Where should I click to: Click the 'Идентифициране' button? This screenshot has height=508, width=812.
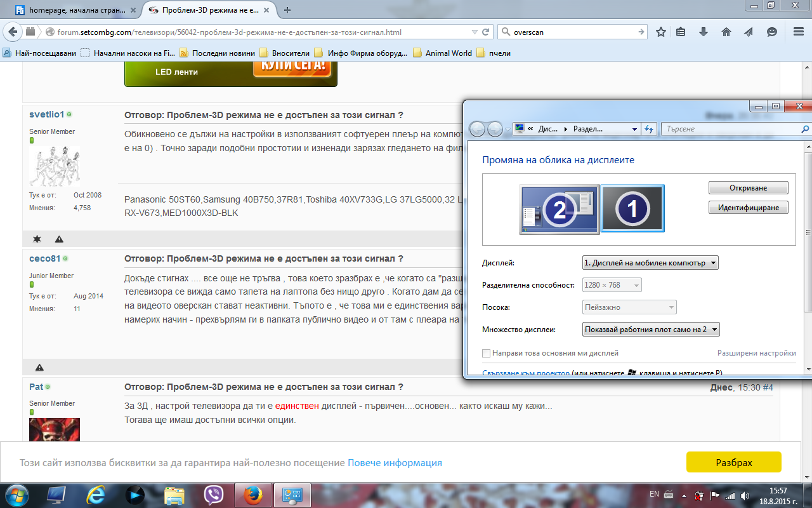(748, 208)
